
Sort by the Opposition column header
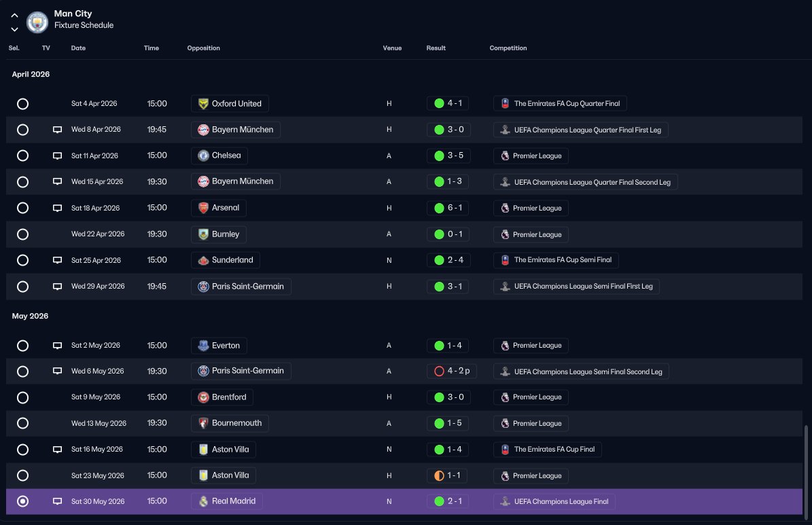(x=204, y=48)
